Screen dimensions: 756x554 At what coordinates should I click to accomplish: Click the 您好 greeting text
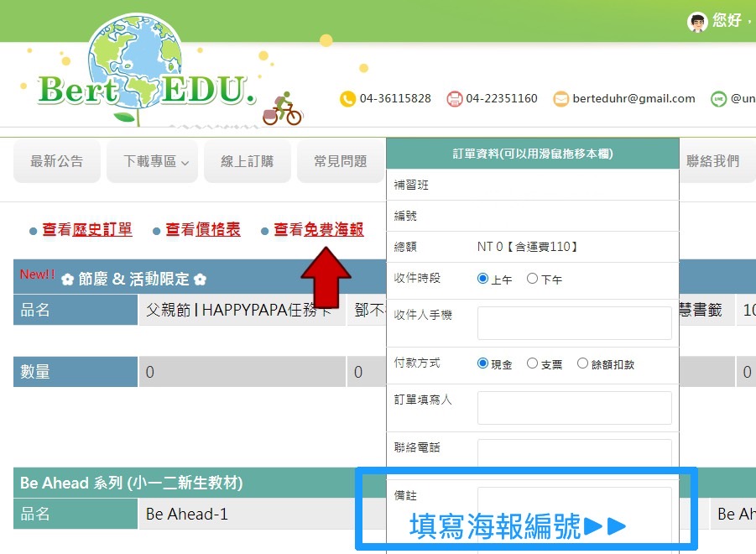pyautogui.click(x=727, y=20)
